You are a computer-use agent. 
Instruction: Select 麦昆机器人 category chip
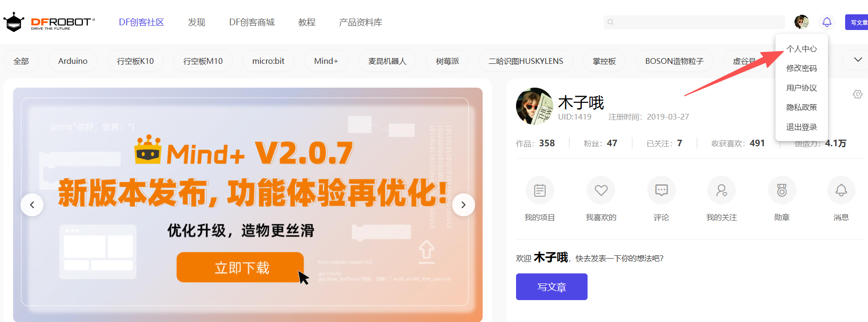[387, 61]
